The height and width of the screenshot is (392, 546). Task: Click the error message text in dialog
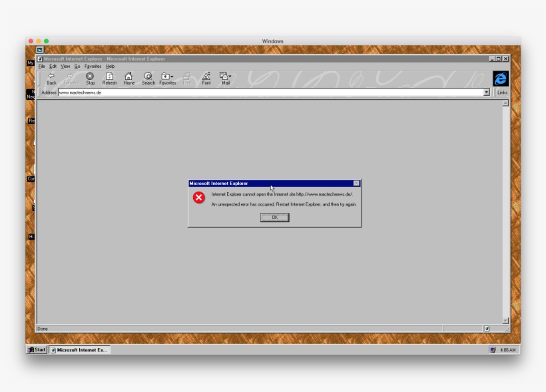click(284, 200)
